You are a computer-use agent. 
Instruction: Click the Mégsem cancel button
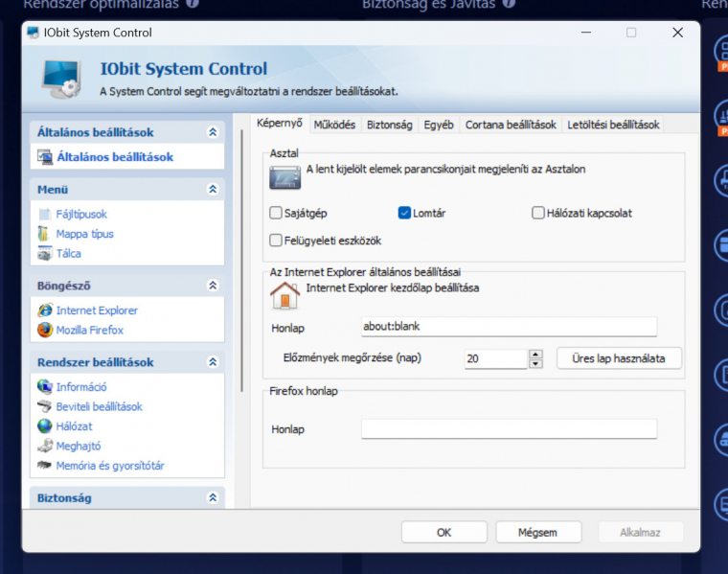click(x=538, y=532)
